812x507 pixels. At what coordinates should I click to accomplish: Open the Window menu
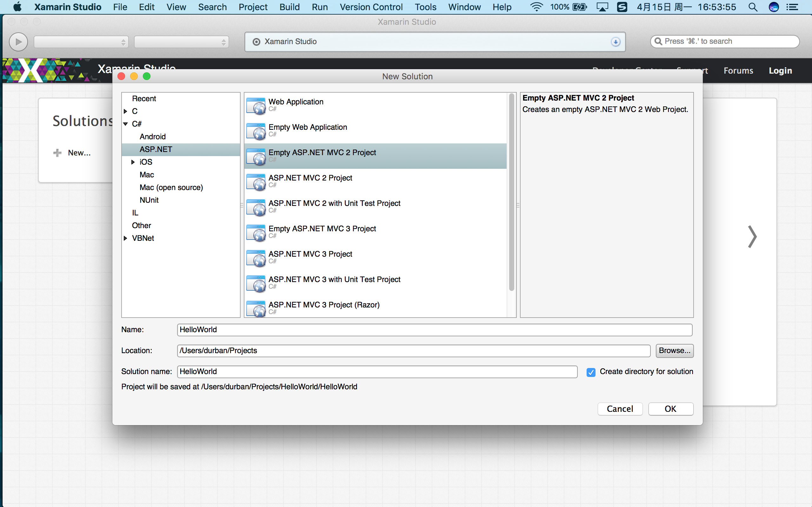point(464,7)
